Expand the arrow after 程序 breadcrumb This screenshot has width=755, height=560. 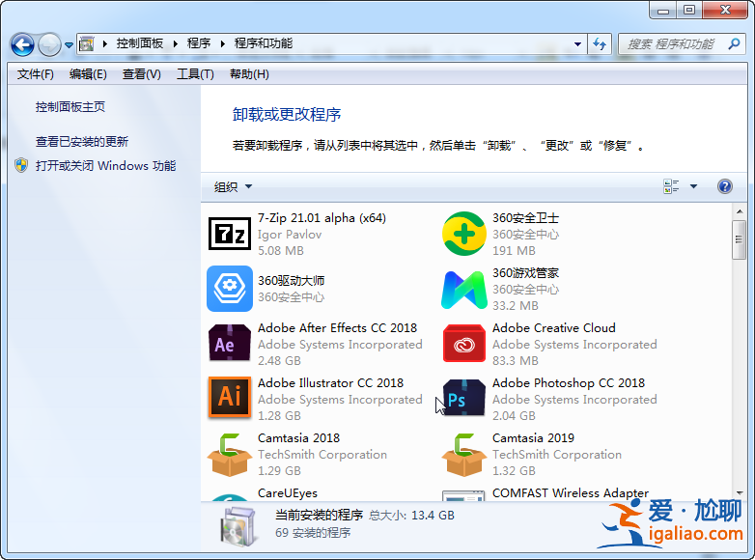222,43
